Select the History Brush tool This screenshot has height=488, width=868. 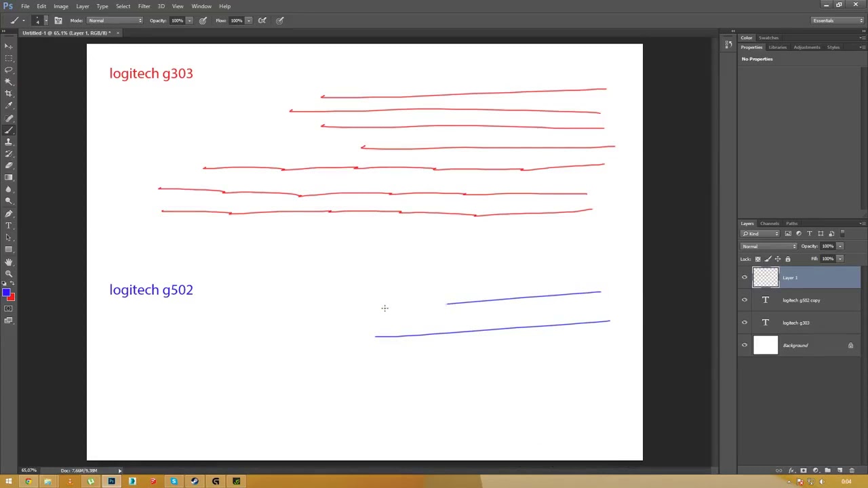tap(9, 153)
